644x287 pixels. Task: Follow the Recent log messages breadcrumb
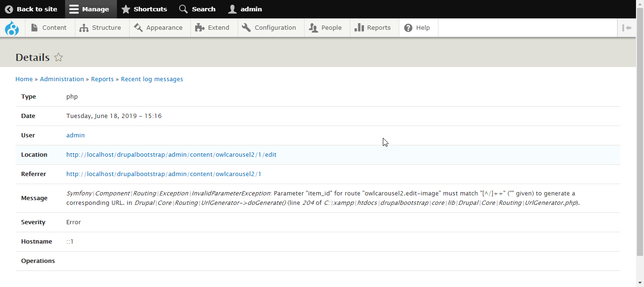coord(152,79)
